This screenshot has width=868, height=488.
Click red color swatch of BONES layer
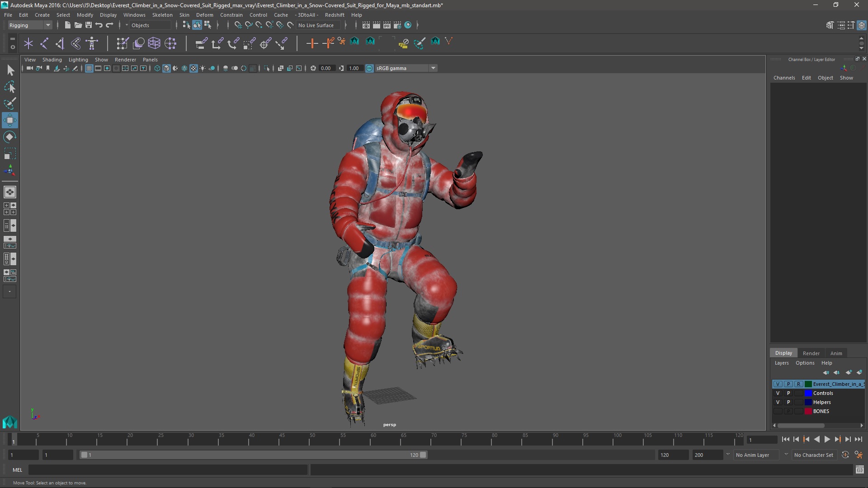click(x=808, y=411)
